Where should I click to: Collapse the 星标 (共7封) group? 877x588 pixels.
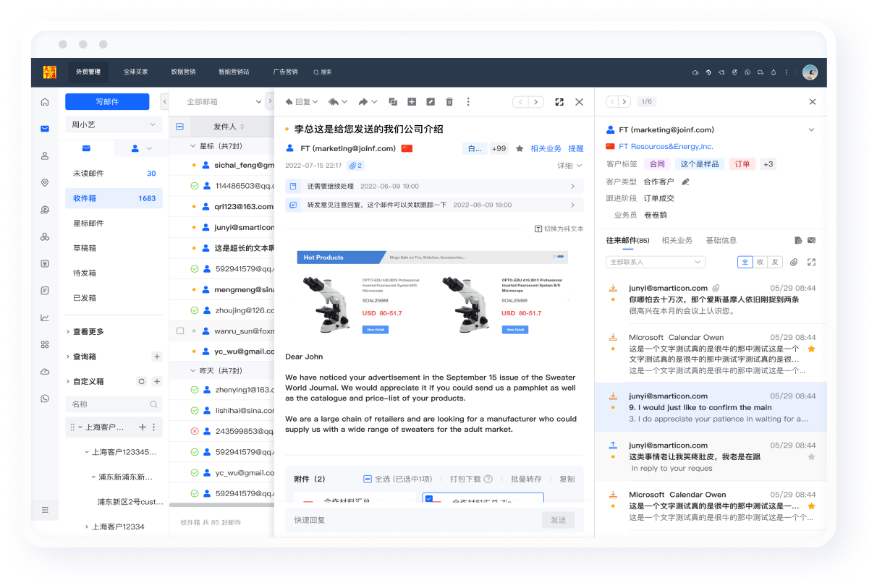pos(192,146)
